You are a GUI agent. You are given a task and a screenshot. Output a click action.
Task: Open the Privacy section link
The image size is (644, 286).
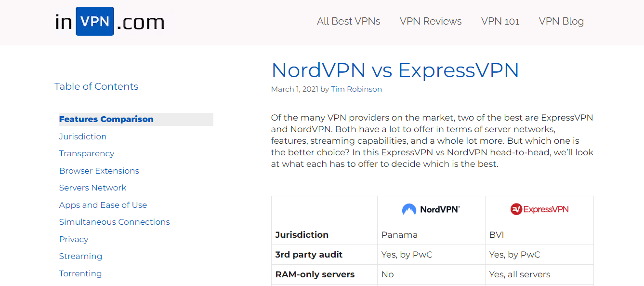(x=74, y=239)
